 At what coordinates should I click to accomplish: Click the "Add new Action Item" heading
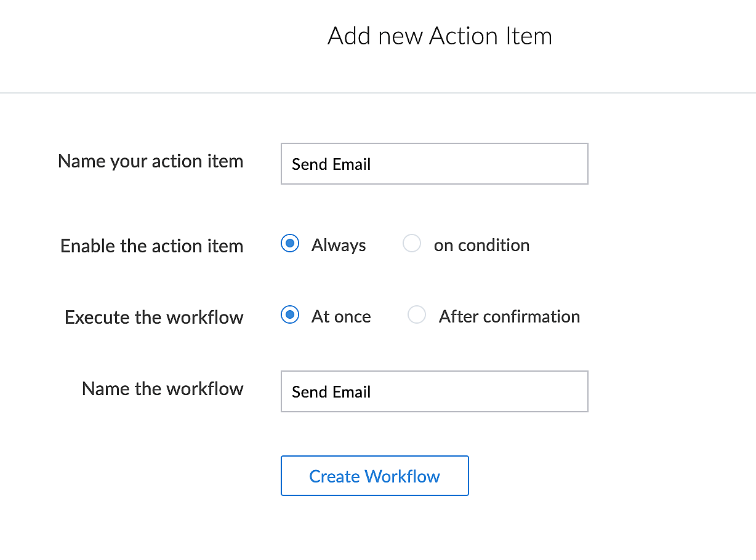[440, 36]
